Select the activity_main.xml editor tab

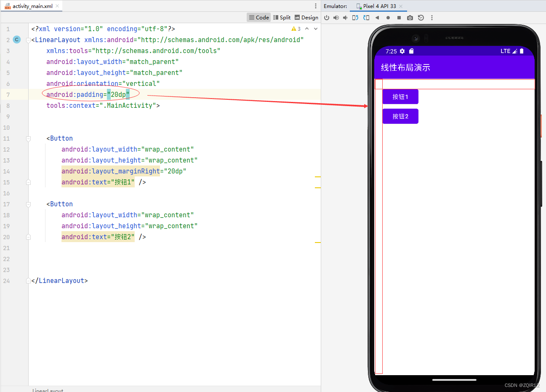point(32,6)
